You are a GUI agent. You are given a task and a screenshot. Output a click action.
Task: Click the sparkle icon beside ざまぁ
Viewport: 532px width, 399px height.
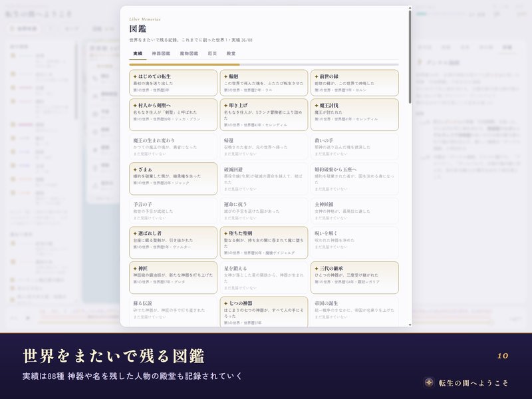pos(135,170)
